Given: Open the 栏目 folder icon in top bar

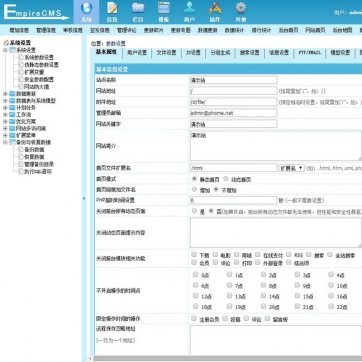Looking at the screenshot, I should (138, 8).
